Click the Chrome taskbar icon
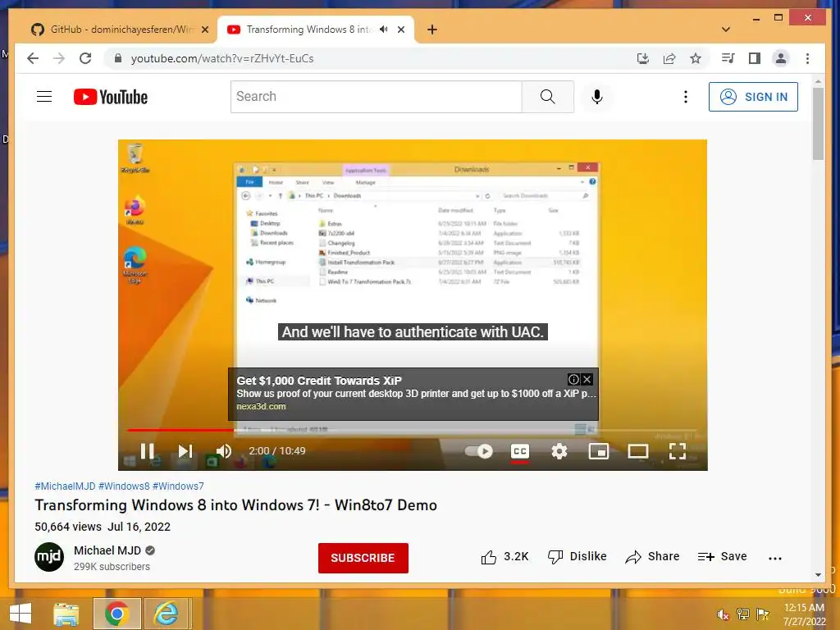The width and height of the screenshot is (840, 630). (116, 614)
